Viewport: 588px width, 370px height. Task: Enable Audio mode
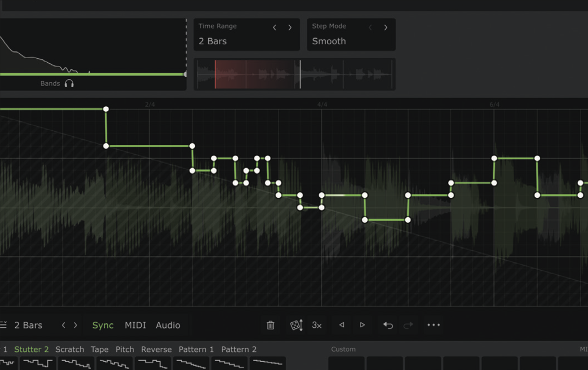[x=168, y=324]
